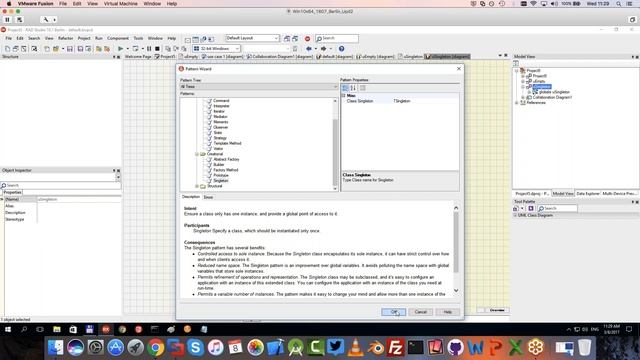Expand the Structural folder node
Image resolution: width=640 pixels, height=360 pixels.
click(x=196, y=186)
